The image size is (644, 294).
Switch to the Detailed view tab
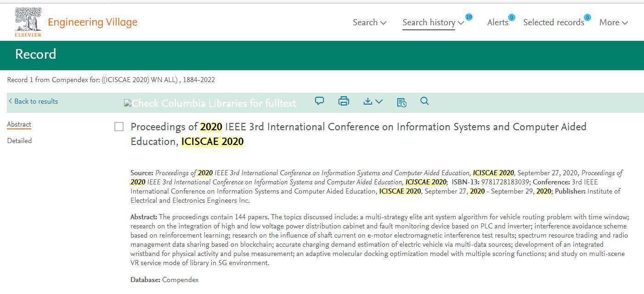(19, 141)
